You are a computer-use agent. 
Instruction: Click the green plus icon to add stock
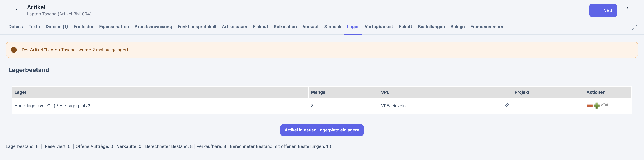tap(597, 106)
